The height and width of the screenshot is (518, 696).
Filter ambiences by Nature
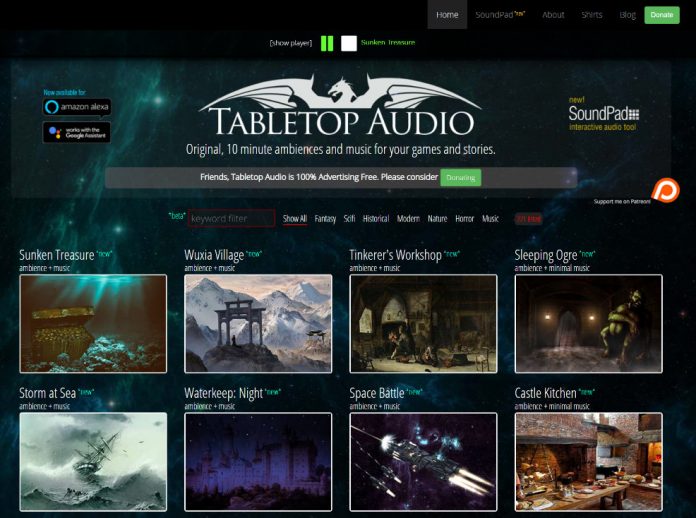437,219
